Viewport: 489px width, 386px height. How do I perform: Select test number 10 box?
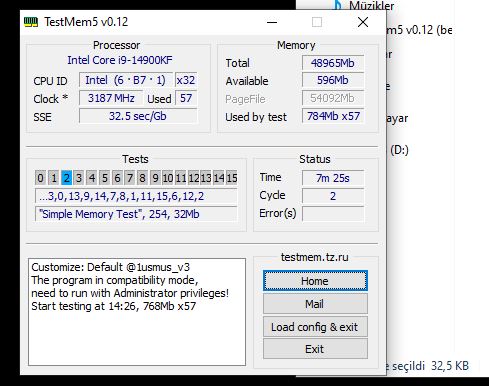pyautogui.click(x=168, y=178)
